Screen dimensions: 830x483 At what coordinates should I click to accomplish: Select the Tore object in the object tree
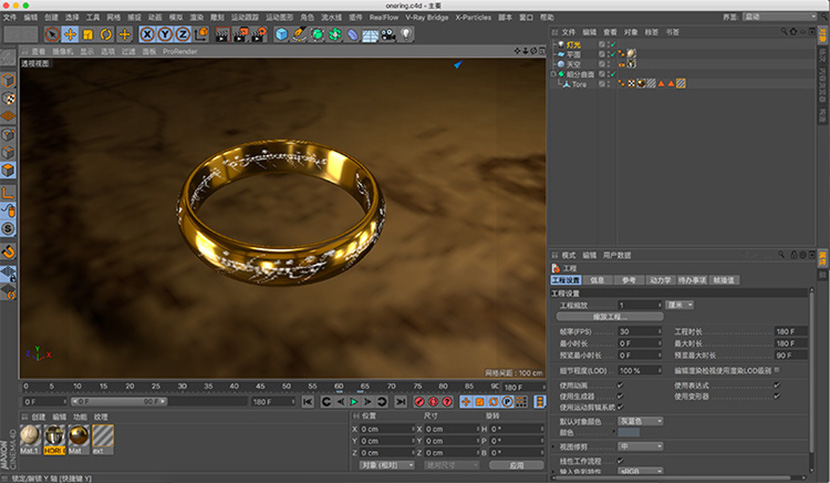pyautogui.click(x=579, y=84)
